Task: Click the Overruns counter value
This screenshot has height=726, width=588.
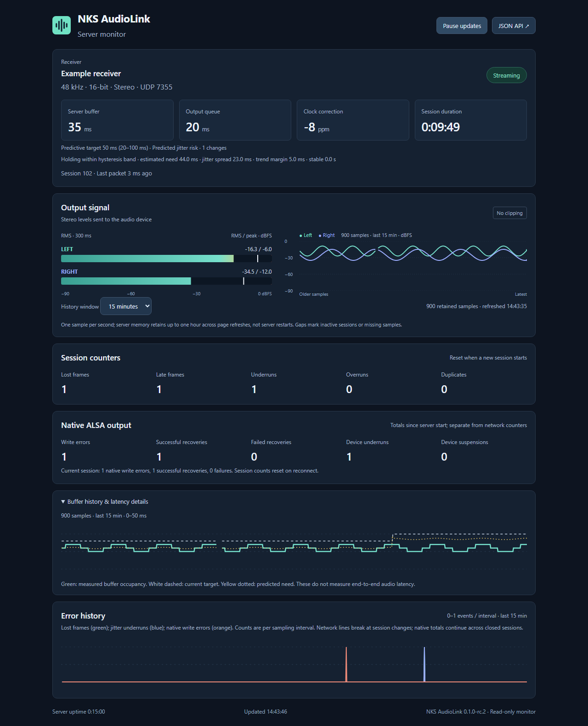Action: point(349,389)
